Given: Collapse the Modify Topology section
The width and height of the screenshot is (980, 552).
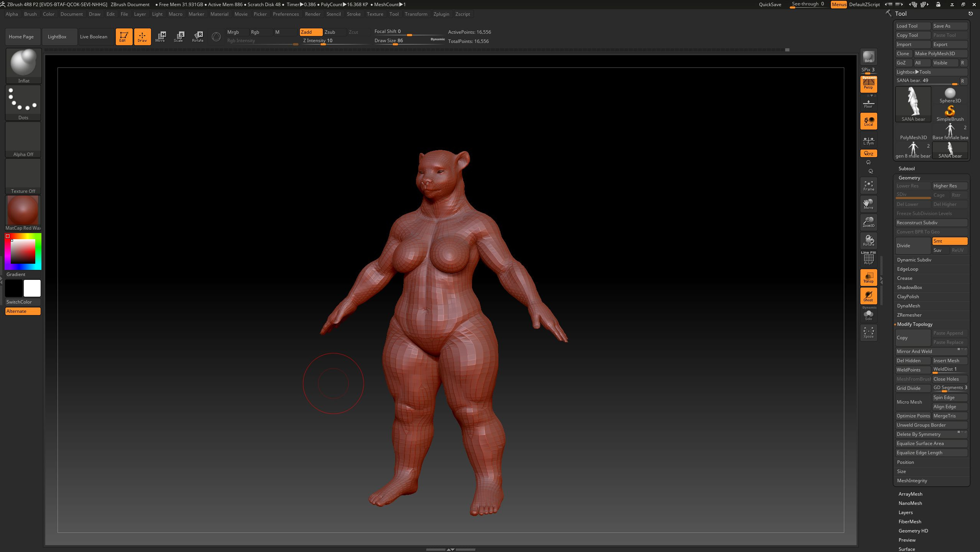Looking at the screenshot, I should (x=914, y=324).
